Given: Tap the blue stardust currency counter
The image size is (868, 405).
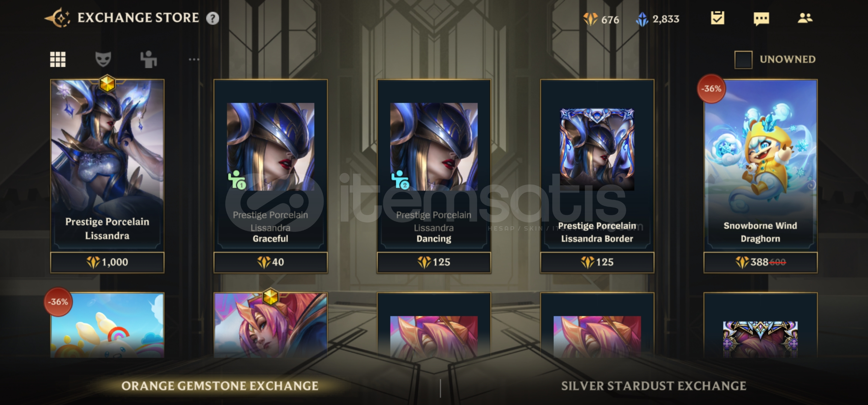Looking at the screenshot, I should pyautogui.click(x=657, y=19).
